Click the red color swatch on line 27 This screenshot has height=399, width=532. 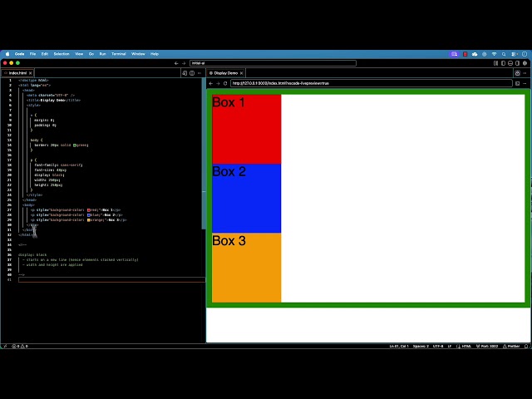(89, 210)
